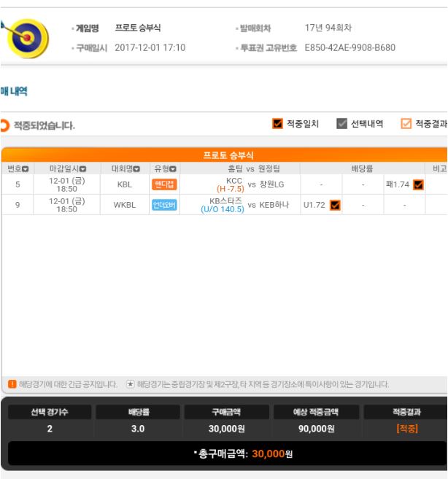Click the checked box next to U1.72
The width and height of the screenshot is (448, 479).
[335, 205]
